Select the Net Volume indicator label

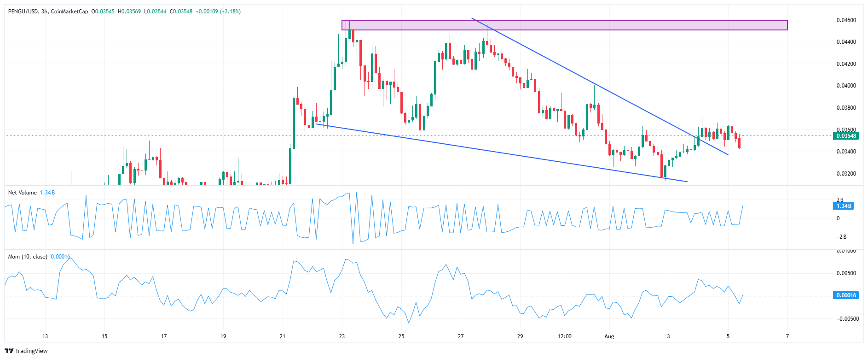22,193
